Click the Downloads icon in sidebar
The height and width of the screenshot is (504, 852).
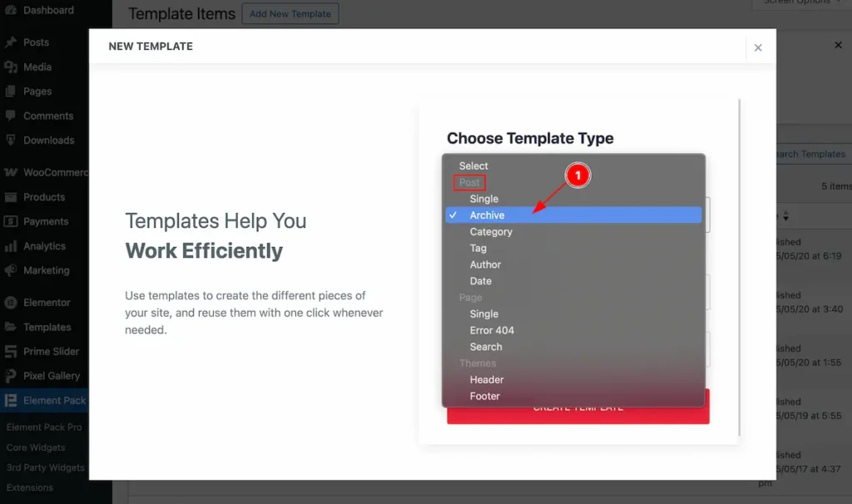point(11,141)
